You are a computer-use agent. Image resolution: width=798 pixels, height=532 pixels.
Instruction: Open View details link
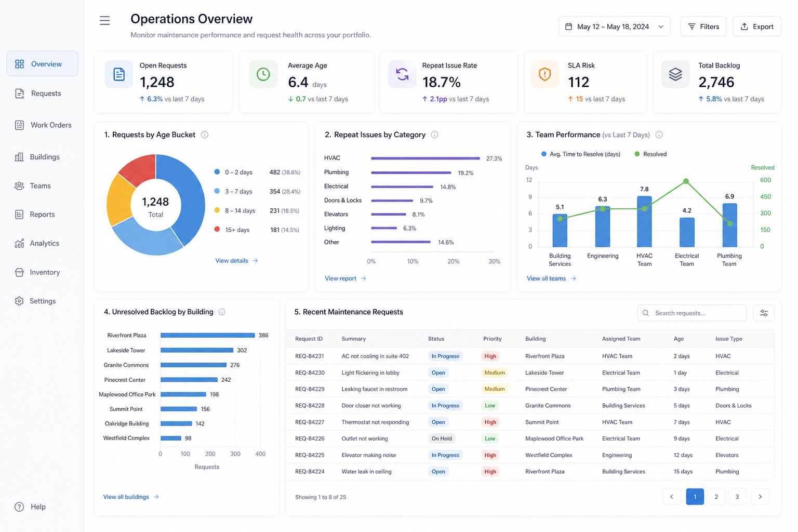coord(236,260)
